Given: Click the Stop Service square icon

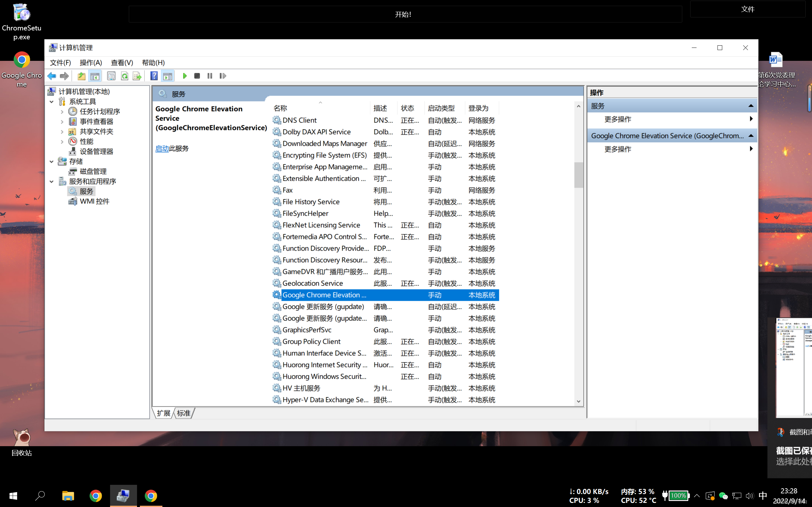Looking at the screenshot, I should 197,76.
